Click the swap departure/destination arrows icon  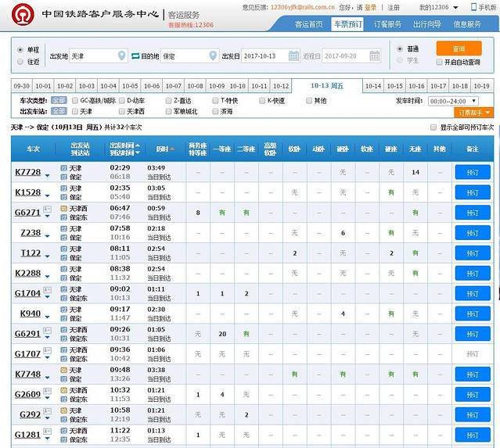(x=135, y=56)
